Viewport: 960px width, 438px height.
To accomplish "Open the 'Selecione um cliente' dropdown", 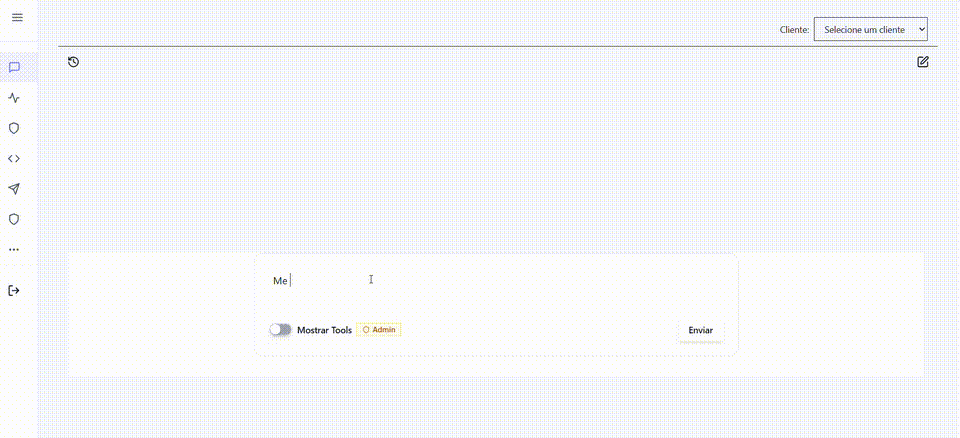I will (870, 30).
